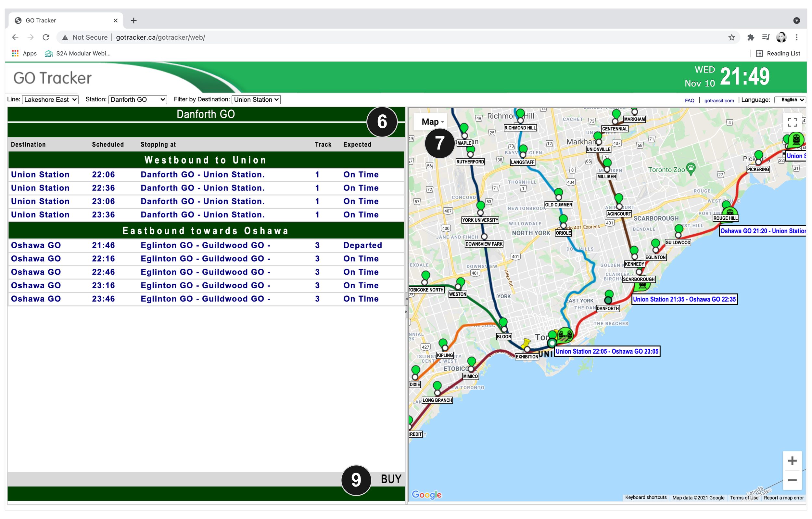This screenshot has height=519, width=812.
Task: Click the train icon near Union Station
Action: (x=565, y=335)
